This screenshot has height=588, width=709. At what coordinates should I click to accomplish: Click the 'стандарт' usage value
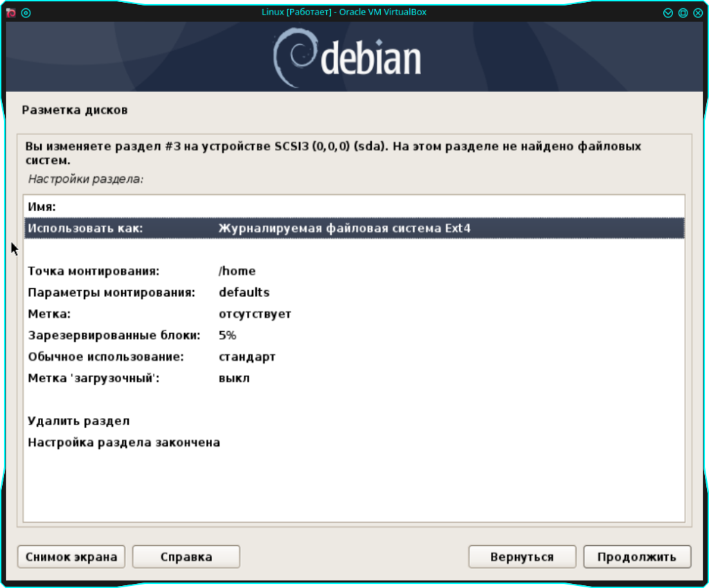pyautogui.click(x=247, y=357)
